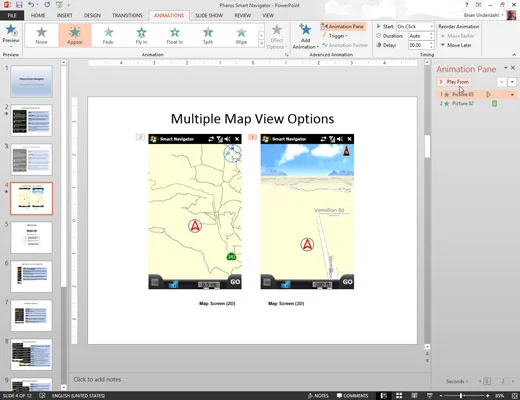This screenshot has height=400, width=520.
Task: Click Move Earlier in Reorder Animation
Action: [x=457, y=36]
